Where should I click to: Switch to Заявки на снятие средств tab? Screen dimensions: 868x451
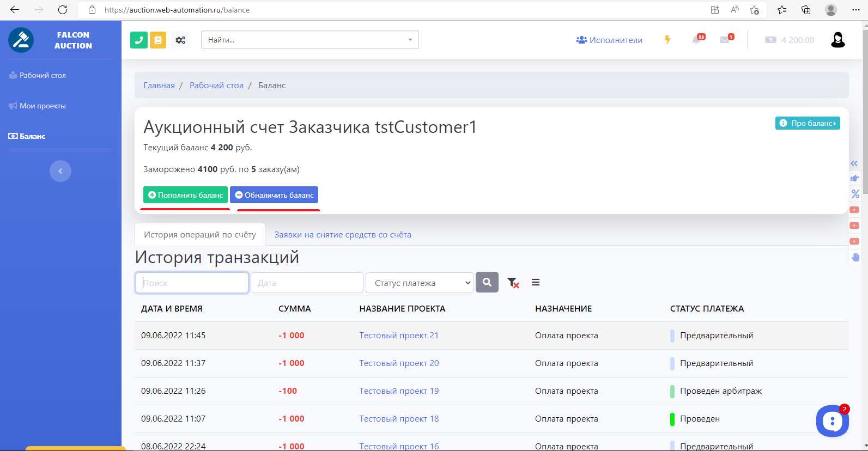[343, 235]
